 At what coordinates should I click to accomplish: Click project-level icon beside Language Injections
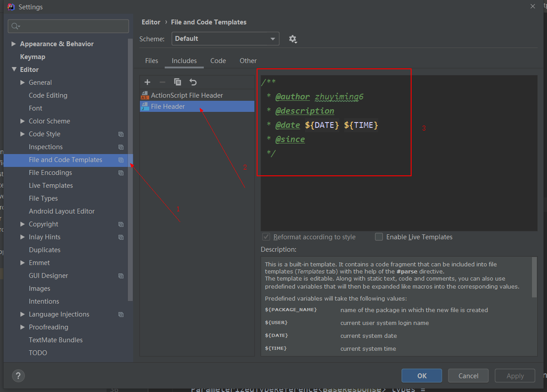(121, 314)
